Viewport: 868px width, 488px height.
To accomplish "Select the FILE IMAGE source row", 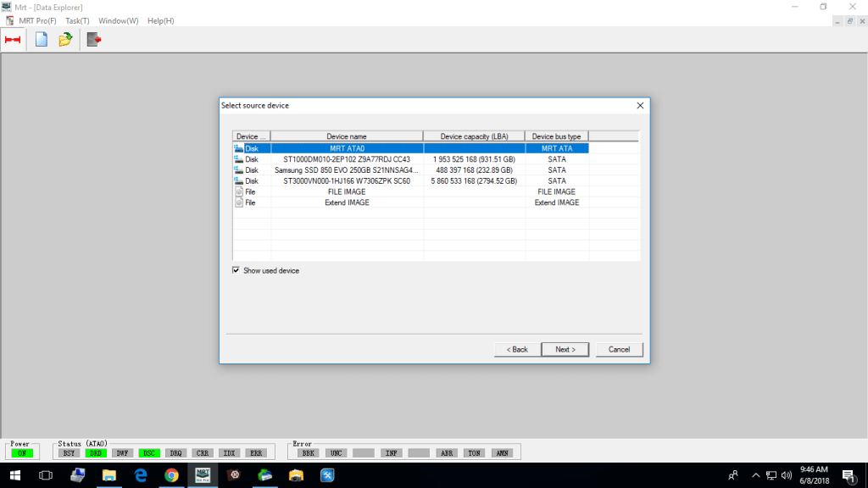I will pyautogui.click(x=347, y=192).
